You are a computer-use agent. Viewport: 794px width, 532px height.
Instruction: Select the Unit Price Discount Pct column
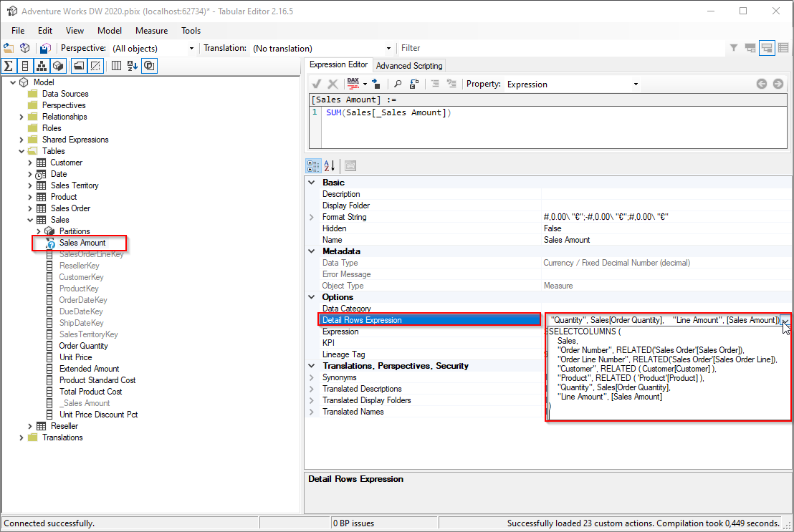point(99,415)
